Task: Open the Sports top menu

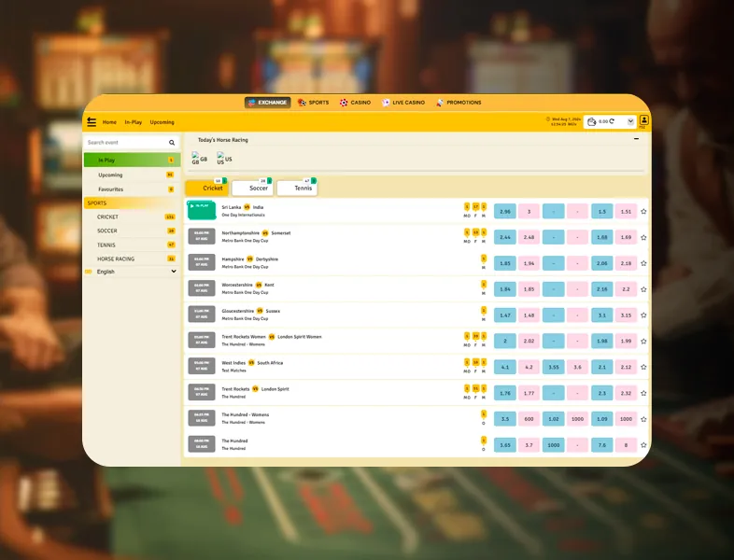Action: 313,103
